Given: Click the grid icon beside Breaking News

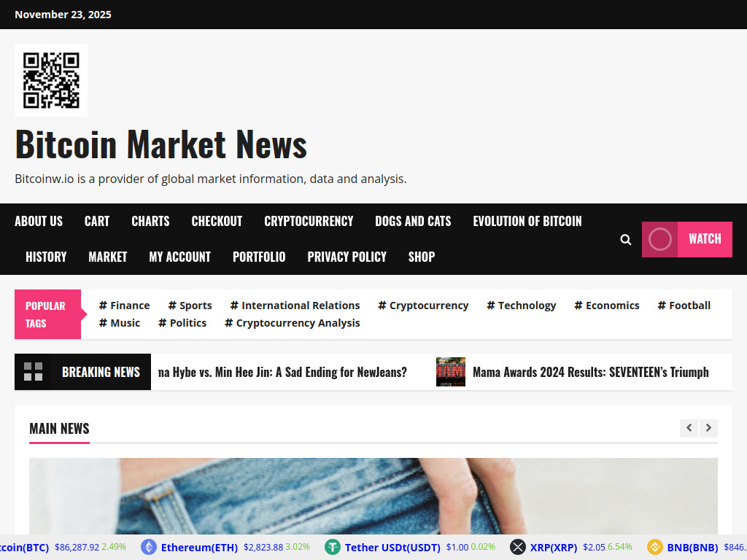Looking at the screenshot, I should (32, 372).
